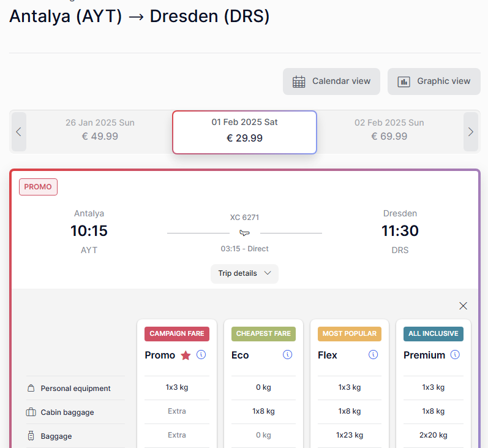Click the Personal equipment bag icon
Viewport: 488px width, 448px height.
pos(31,388)
